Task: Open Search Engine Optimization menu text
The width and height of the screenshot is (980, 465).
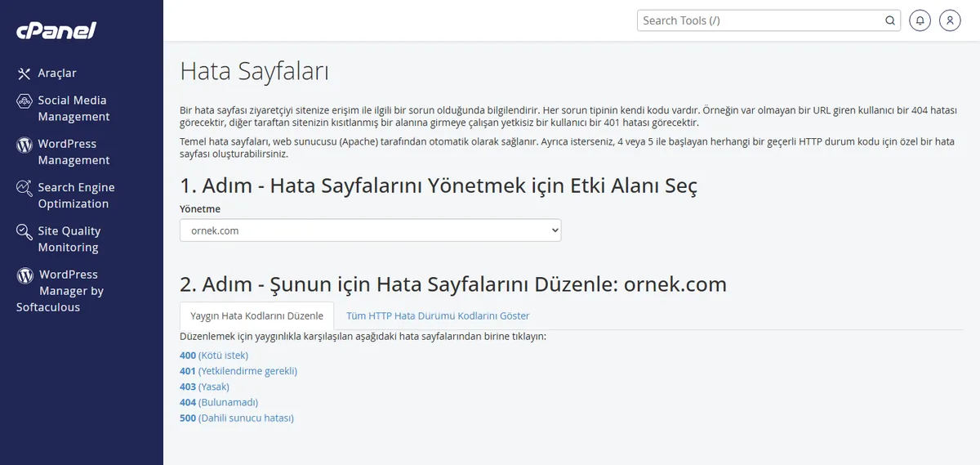Action: [76, 195]
